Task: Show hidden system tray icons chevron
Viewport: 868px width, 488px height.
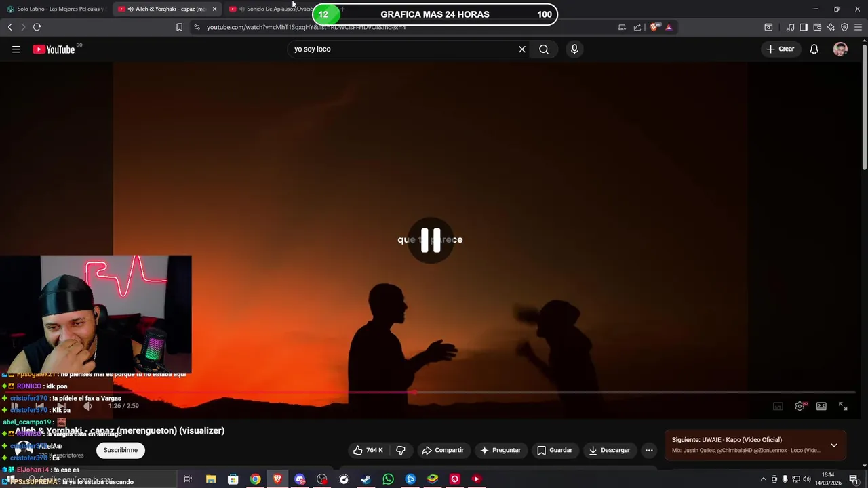Action: (x=763, y=479)
